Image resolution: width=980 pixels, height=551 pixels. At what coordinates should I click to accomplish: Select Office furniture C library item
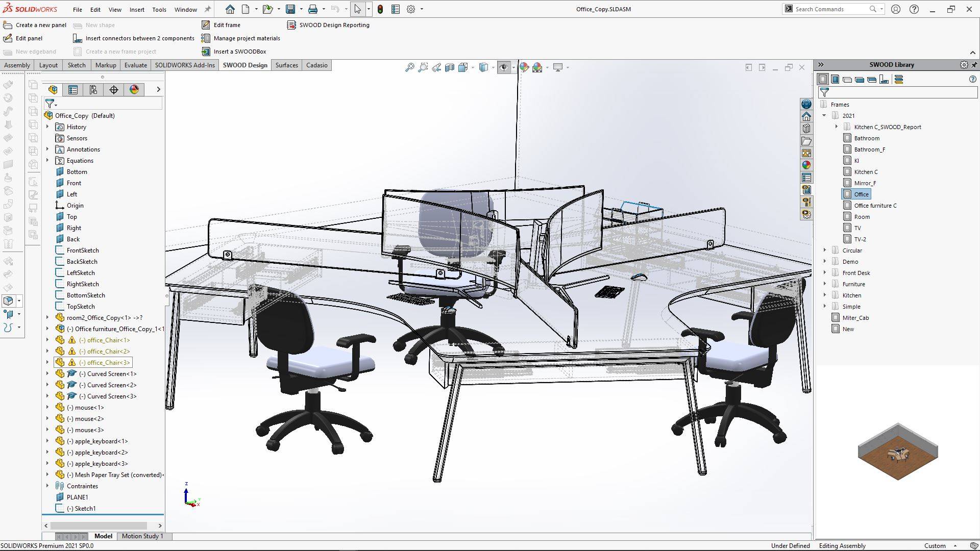(x=875, y=206)
